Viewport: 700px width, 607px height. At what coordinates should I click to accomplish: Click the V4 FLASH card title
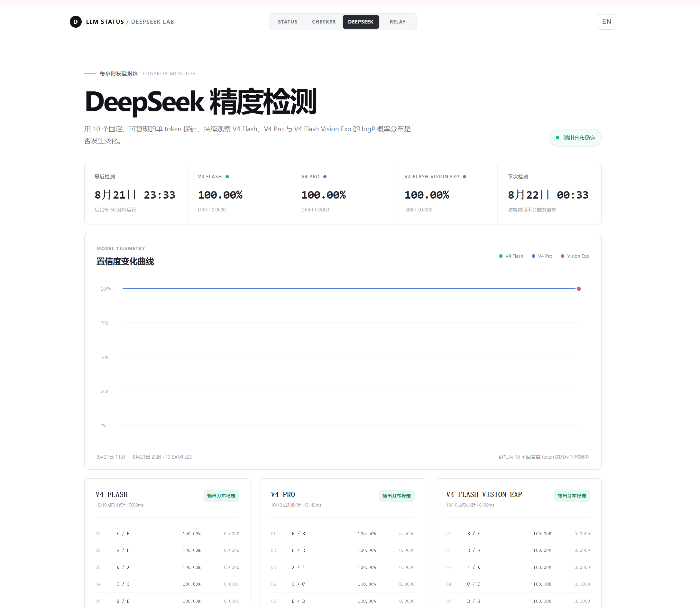pos(112,495)
